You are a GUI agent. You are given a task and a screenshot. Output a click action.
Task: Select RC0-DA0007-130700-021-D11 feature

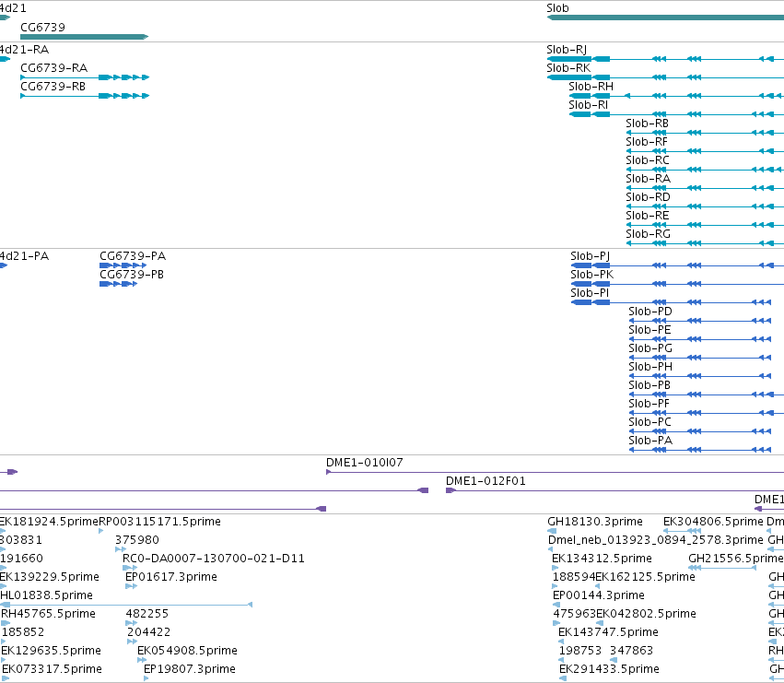214,559
